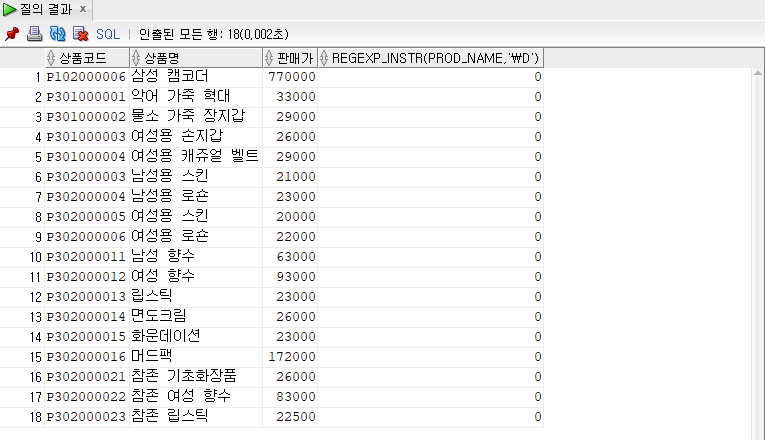Select cell 면도크림
This screenshot has height=440, width=766.
(x=196, y=317)
